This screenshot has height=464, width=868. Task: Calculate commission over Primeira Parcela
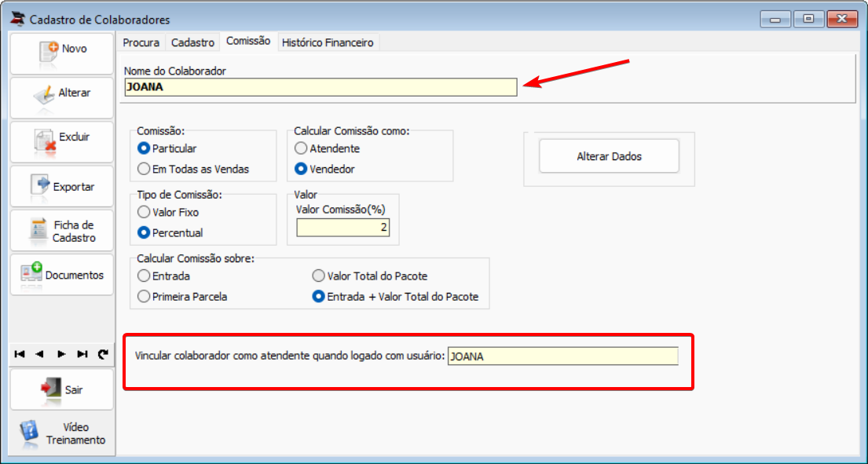point(182,297)
